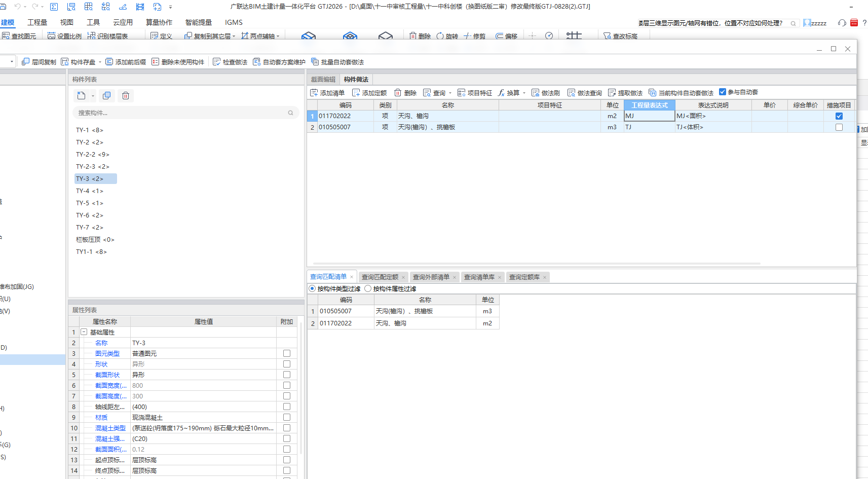Click the 混凝土类型 property link
The image size is (868, 479).
click(x=110, y=428)
